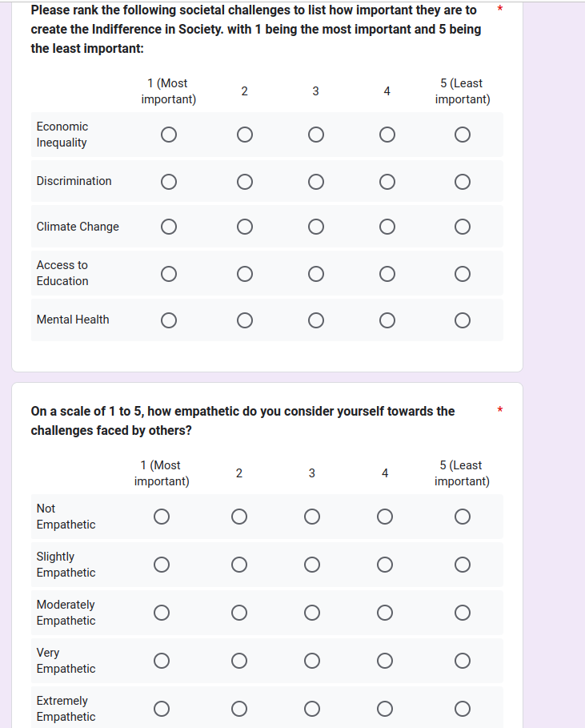The image size is (585, 728).
Task: Rate Mental Health as 2
Action: (245, 320)
